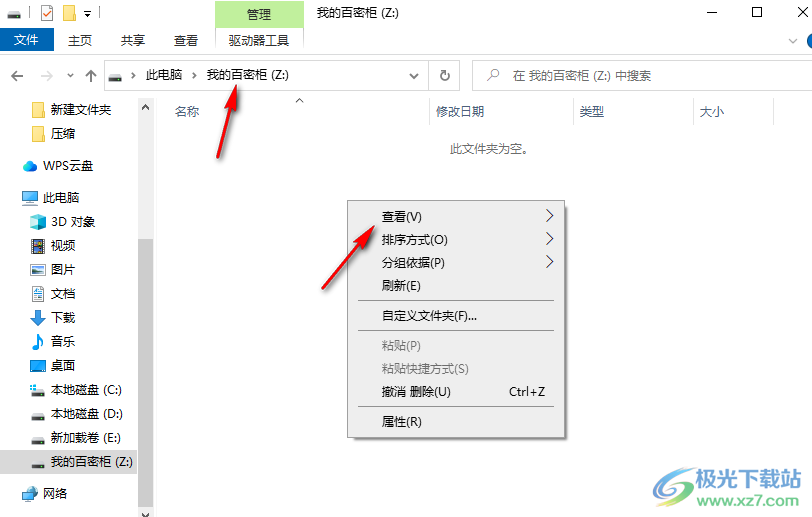
Task: Choose 撤消 删除(U) in the context menu
Action: point(456,392)
